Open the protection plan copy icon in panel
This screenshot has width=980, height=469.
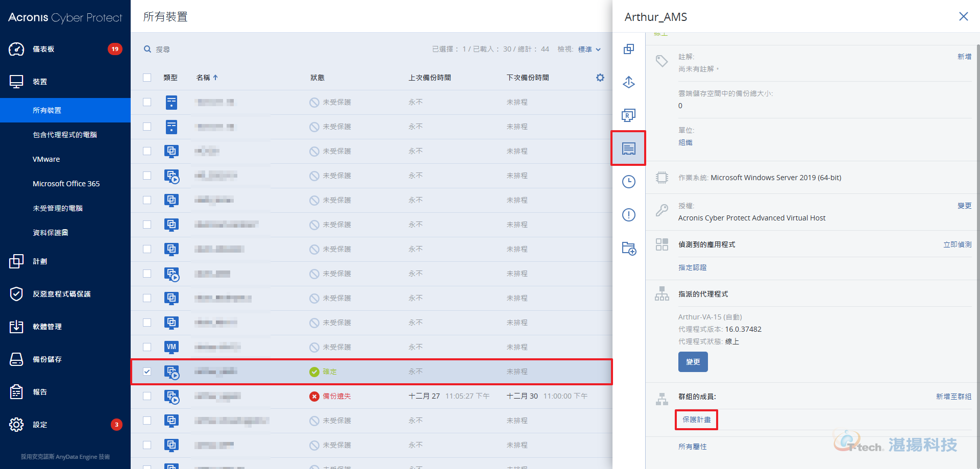tap(629, 49)
